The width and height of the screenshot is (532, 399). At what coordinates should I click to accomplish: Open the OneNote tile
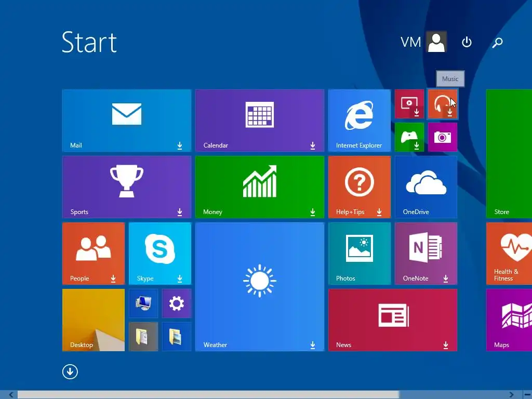tap(426, 254)
